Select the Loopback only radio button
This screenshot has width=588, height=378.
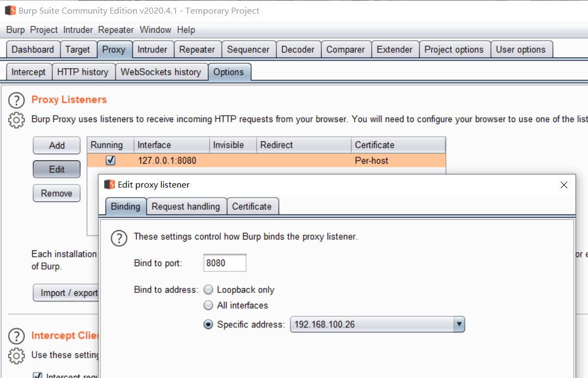(x=208, y=290)
